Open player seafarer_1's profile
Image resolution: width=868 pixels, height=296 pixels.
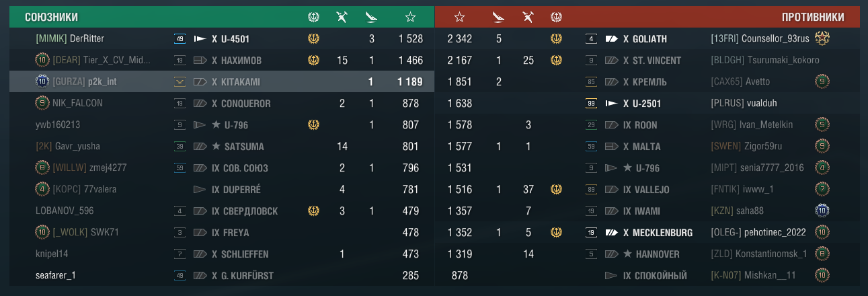pos(56,275)
